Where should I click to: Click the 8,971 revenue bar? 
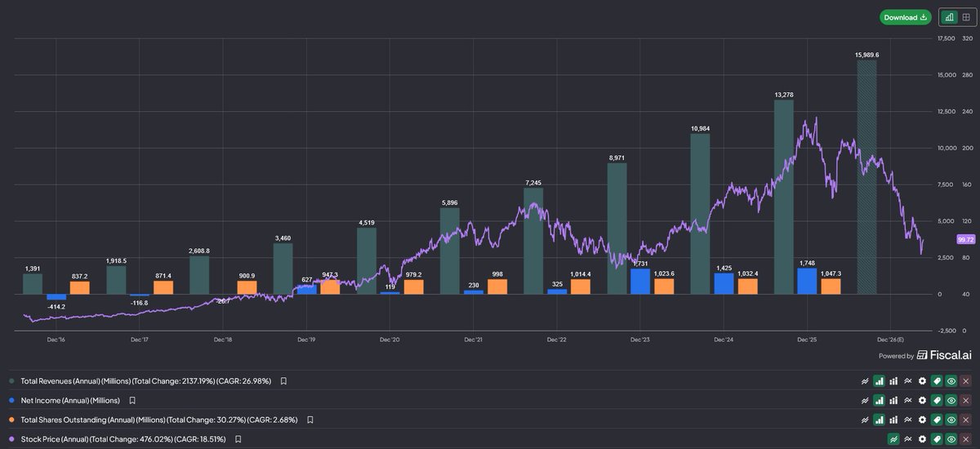click(617, 229)
